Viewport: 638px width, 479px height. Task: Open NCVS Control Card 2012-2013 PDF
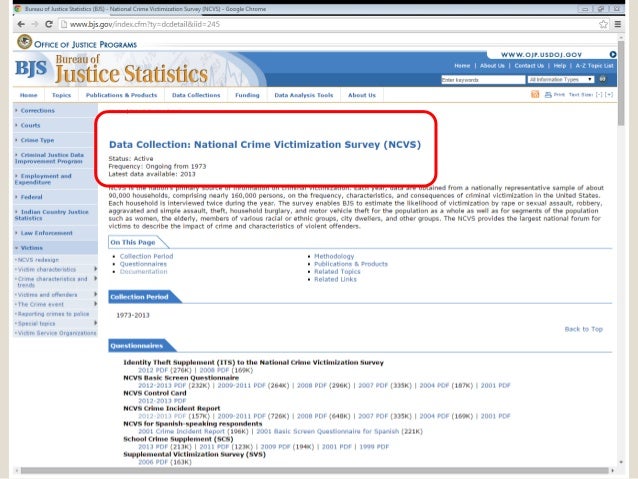[x=162, y=401]
